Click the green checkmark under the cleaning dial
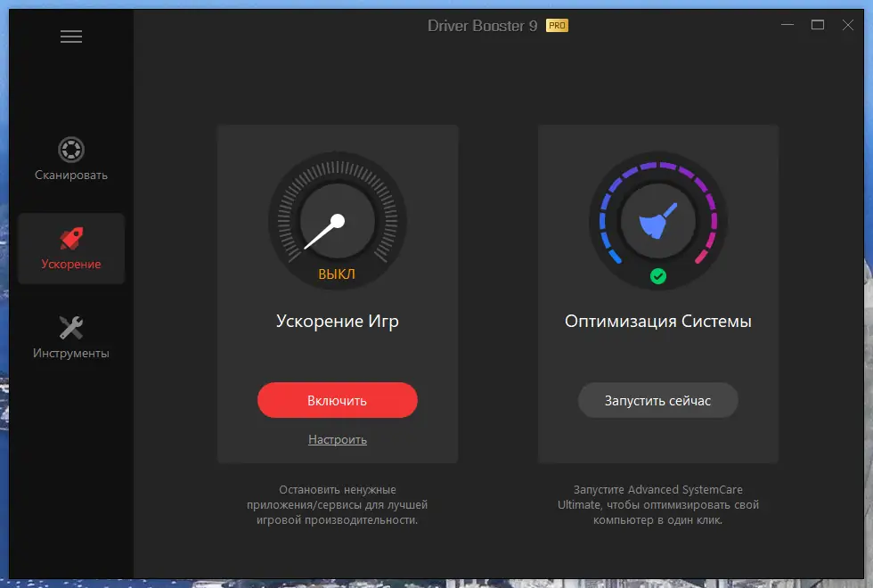The width and height of the screenshot is (873, 588). pos(657,276)
